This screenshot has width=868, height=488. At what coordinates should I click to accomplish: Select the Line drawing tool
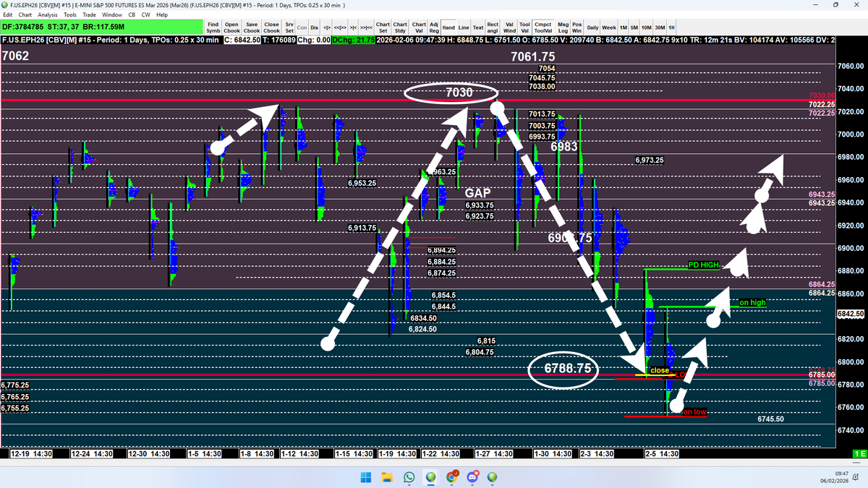point(464,27)
